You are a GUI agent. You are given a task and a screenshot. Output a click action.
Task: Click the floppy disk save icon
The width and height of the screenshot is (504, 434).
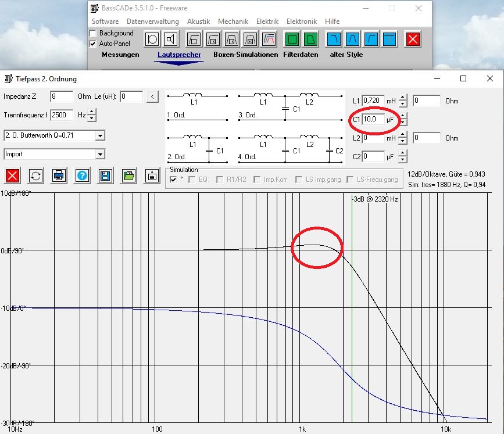pos(105,175)
